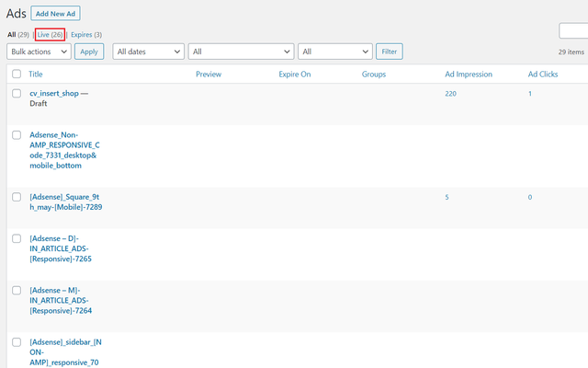This screenshot has width=588, height=368.
Task: Sort by the Ad Clicks column
Action: 543,74
